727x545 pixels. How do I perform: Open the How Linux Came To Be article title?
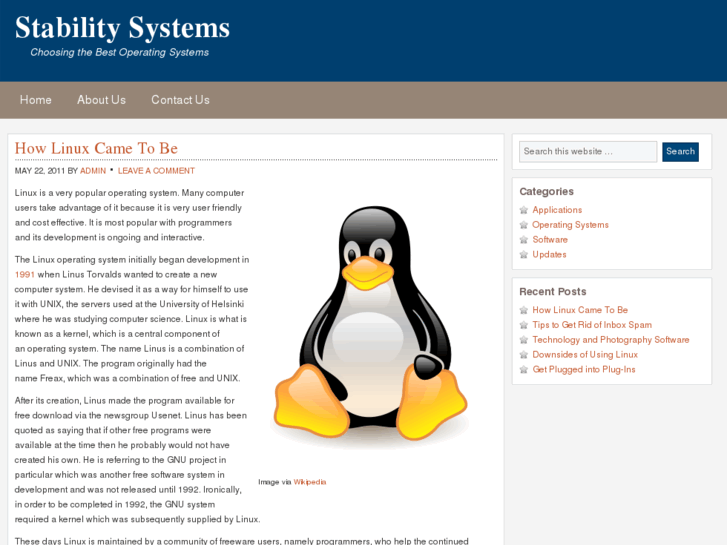pos(96,148)
